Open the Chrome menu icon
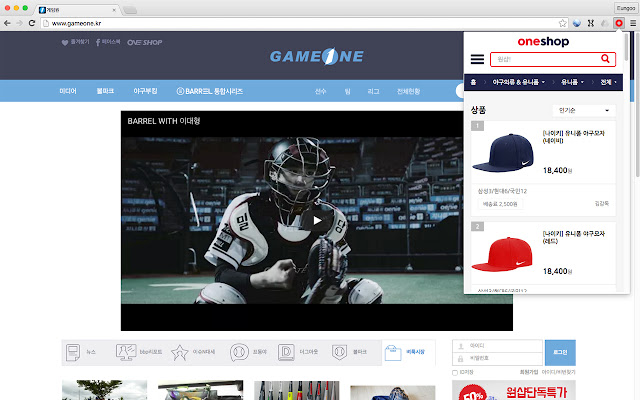640x400 pixels. [x=633, y=23]
